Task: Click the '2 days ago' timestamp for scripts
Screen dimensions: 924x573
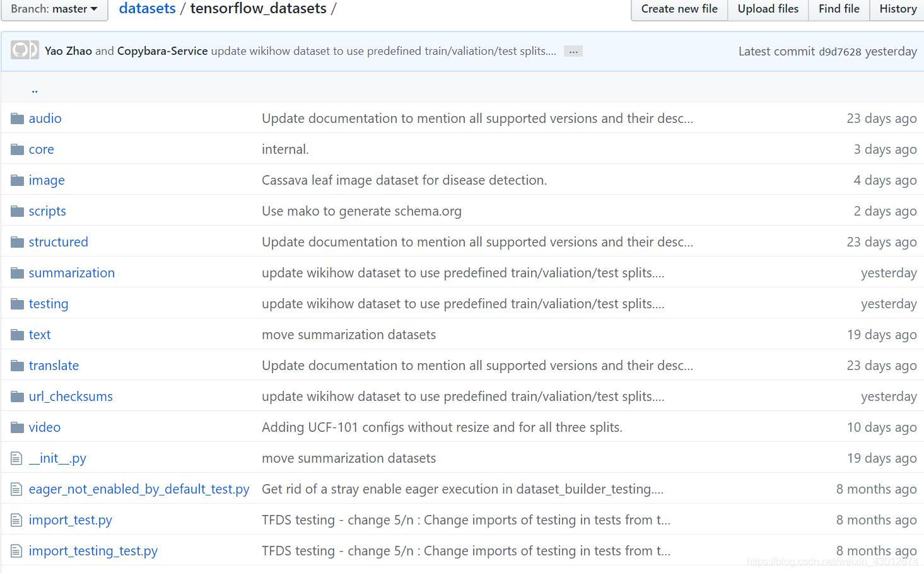Action: [885, 211]
